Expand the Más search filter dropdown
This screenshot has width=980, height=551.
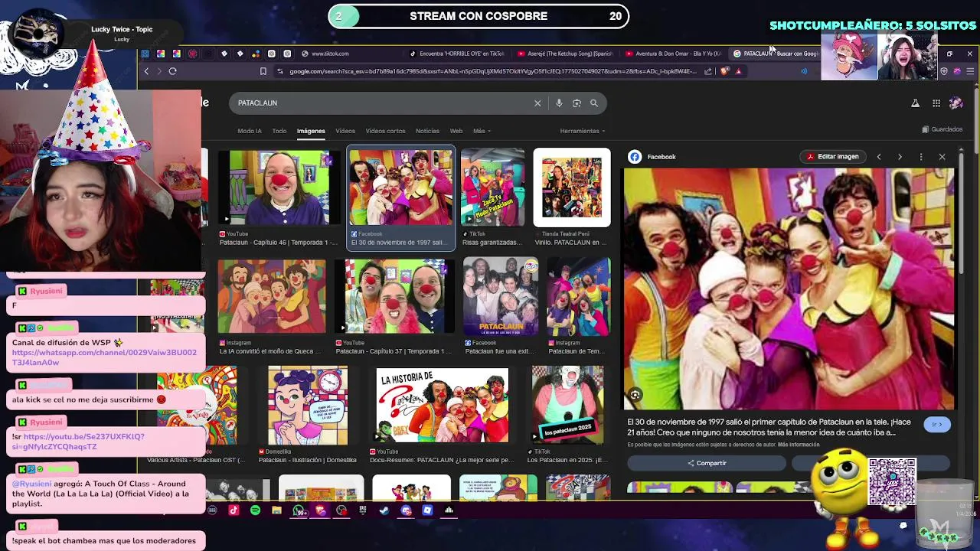point(482,131)
